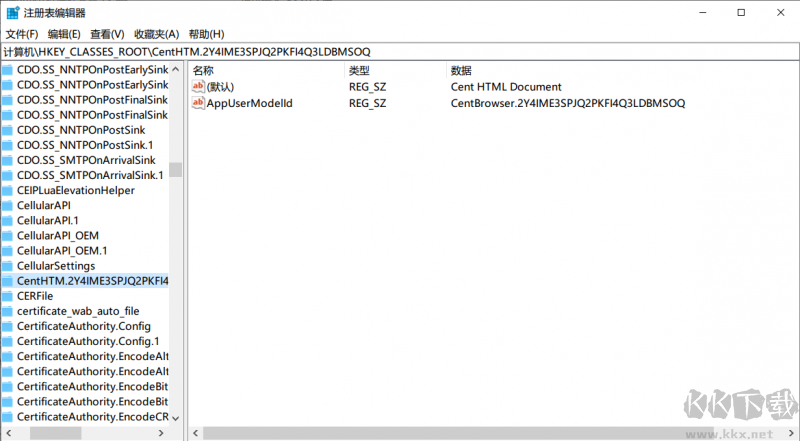Select the CertificateAuthority.Config.1 key
The height and width of the screenshot is (441, 800).
pos(88,341)
